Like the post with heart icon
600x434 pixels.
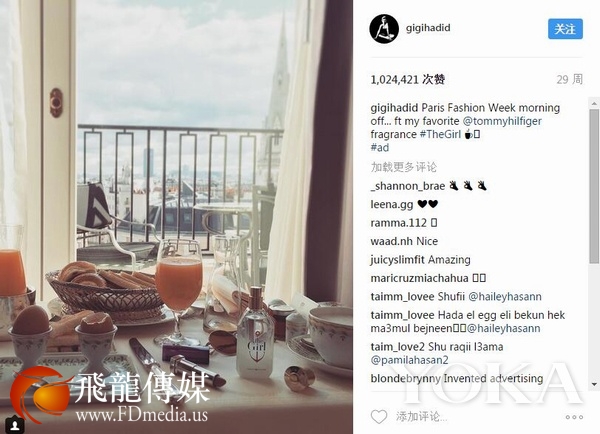point(379,416)
